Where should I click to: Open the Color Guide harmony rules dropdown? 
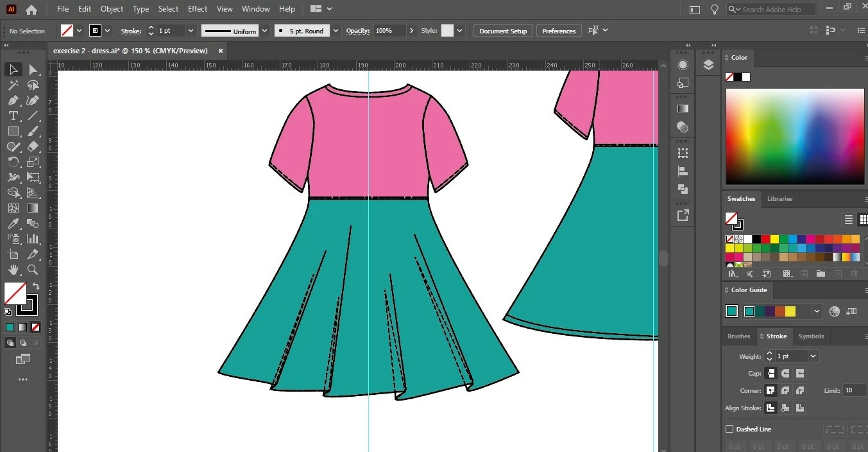coord(817,311)
